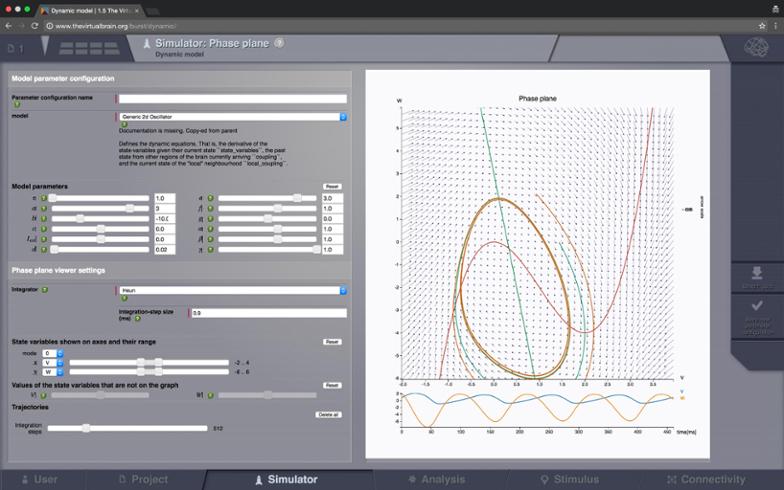Click Delete all trajectories button
Screen dimensions: 784x490
tap(329, 414)
